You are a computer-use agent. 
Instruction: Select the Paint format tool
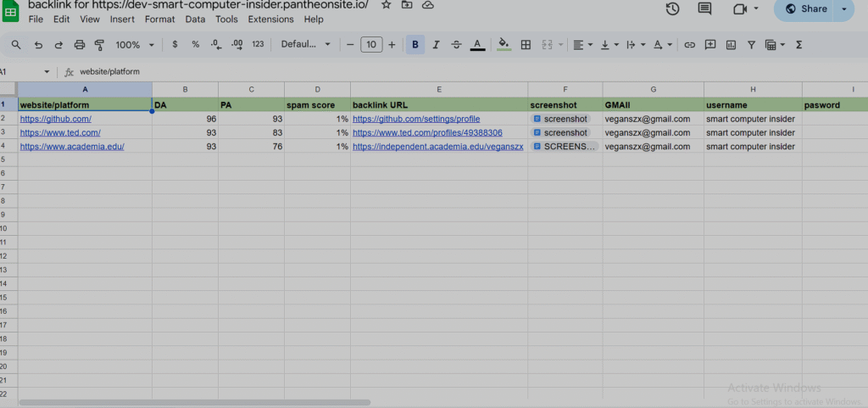coord(99,45)
